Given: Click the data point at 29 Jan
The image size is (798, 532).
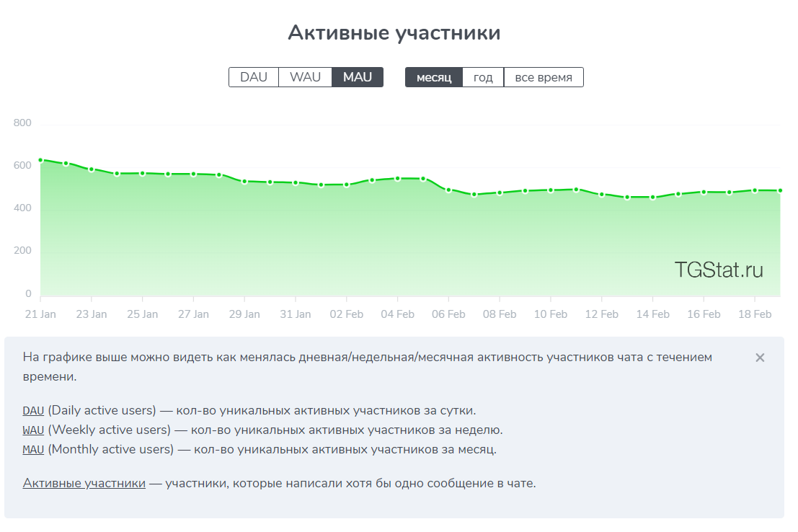Looking at the screenshot, I should click(245, 182).
